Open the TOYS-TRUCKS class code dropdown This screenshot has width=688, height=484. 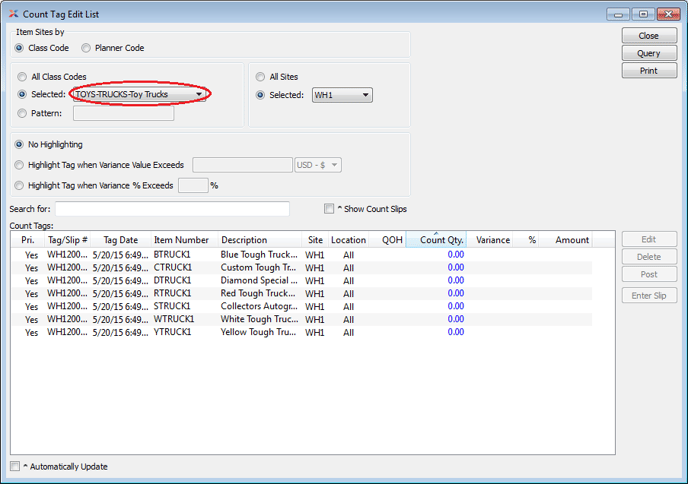coord(140,95)
